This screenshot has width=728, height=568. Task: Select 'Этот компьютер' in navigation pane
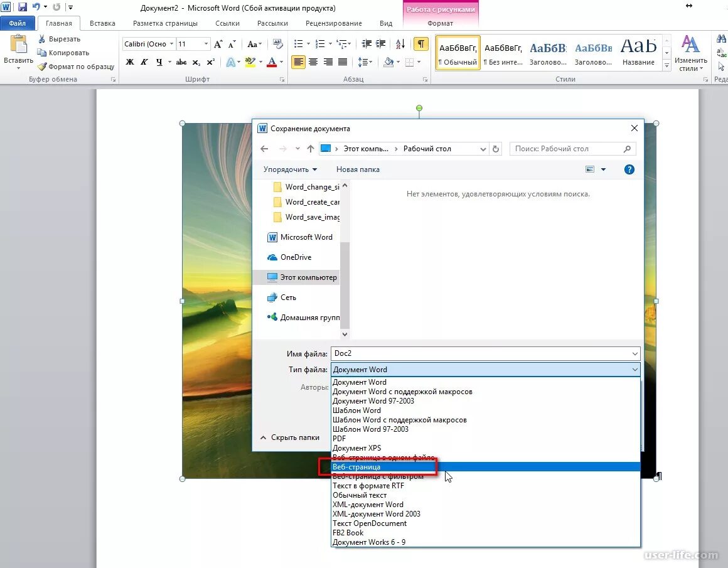tap(302, 277)
